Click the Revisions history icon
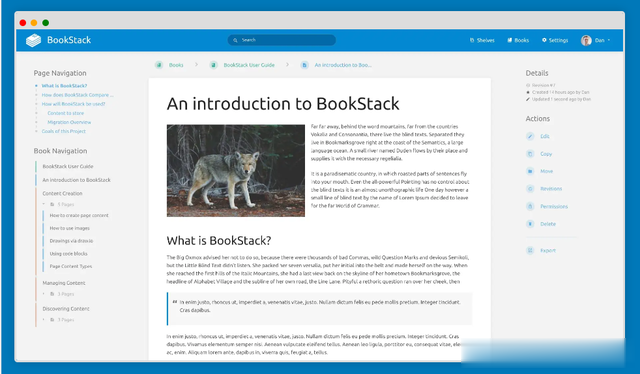 click(x=530, y=189)
